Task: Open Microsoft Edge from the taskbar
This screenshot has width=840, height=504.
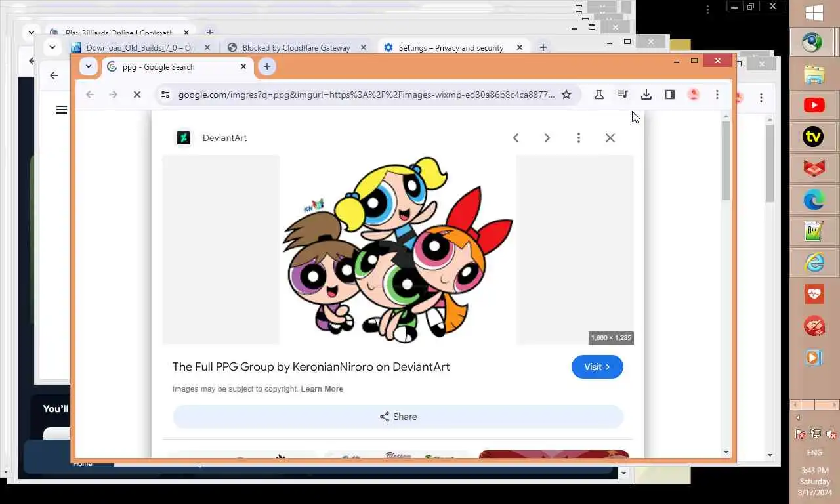Action: tap(814, 199)
